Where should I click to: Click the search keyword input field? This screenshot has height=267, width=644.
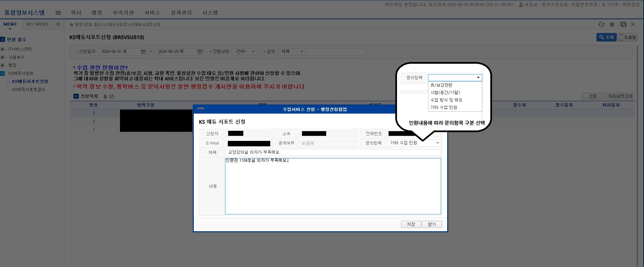pyautogui.click(x=336, y=52)
